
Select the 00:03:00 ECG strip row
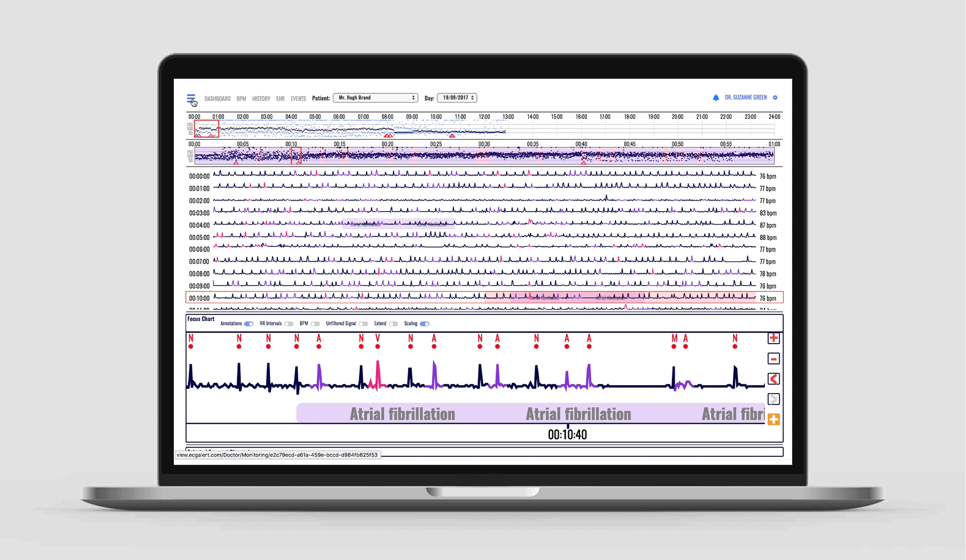click(x=484, y=213)
